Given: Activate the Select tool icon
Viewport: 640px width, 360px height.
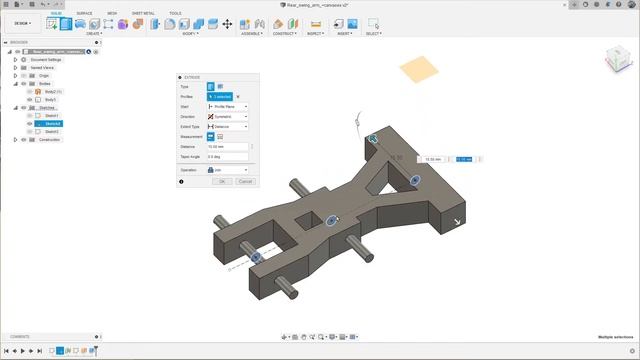Looking at the screenshot, I should 373,24.
